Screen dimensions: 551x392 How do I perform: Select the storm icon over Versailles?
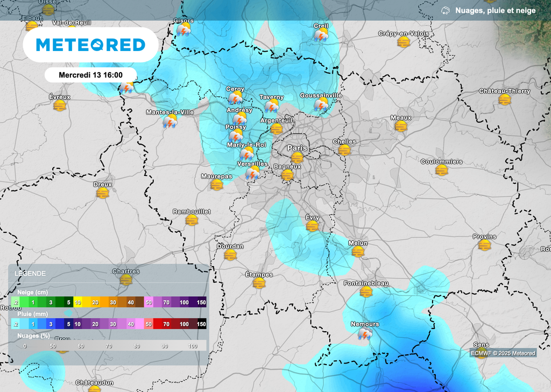tap(253, 173)
